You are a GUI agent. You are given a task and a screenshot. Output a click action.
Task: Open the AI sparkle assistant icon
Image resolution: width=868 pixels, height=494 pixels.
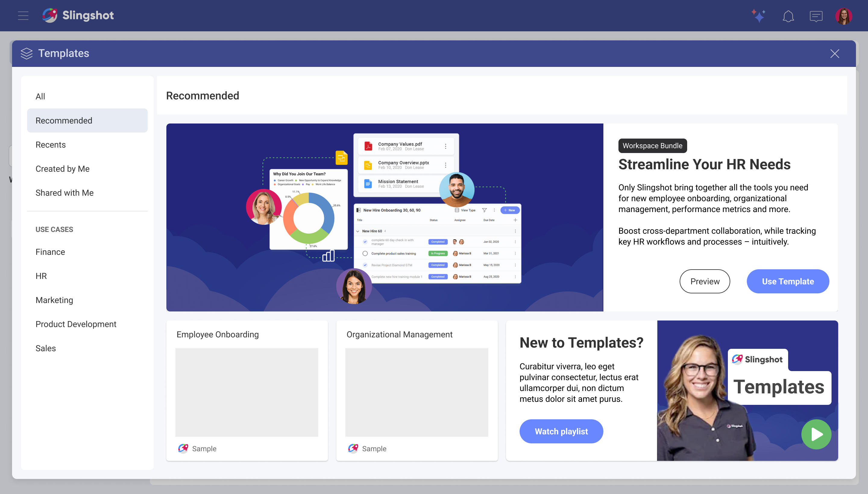pos(758,16)
